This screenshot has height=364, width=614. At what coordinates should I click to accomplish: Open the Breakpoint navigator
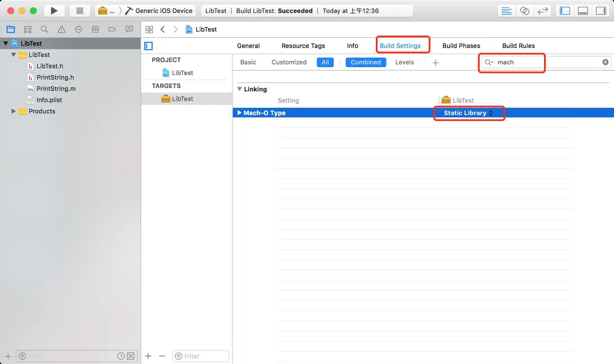tap(112, 29)
